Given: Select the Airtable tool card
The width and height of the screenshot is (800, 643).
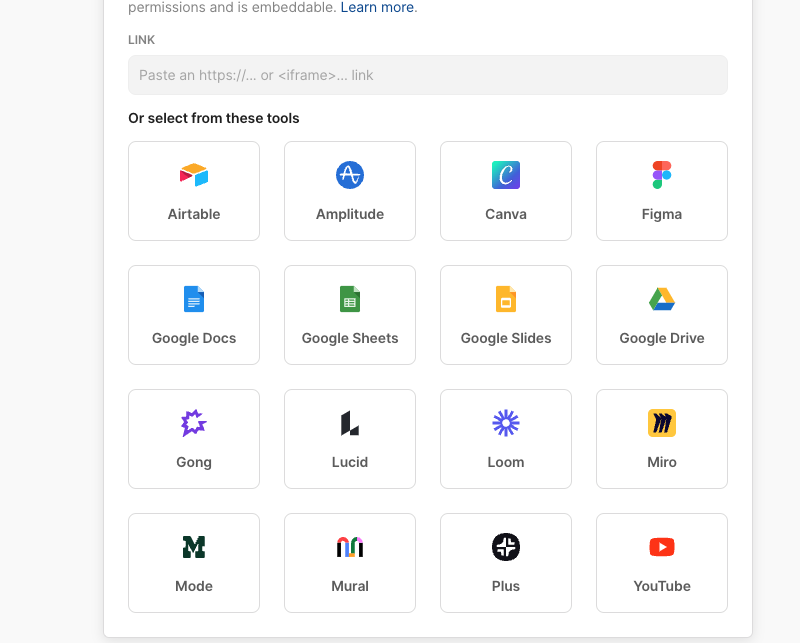Looking at the screenshot, I should pos(194,191).
